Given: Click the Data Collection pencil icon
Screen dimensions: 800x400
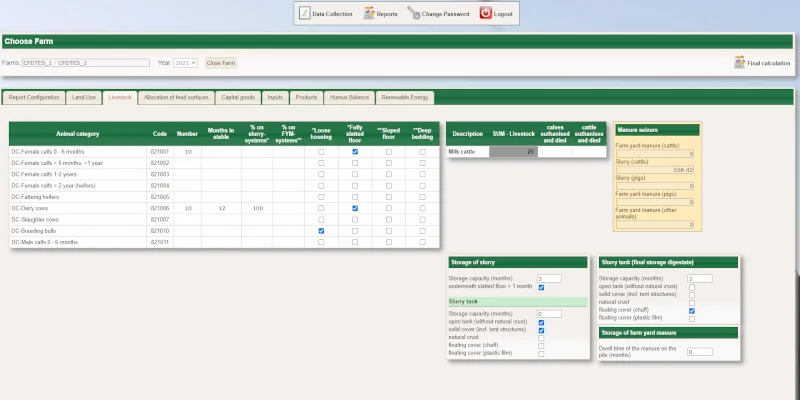Looking at the screenshot, I should tap(305, 14).
